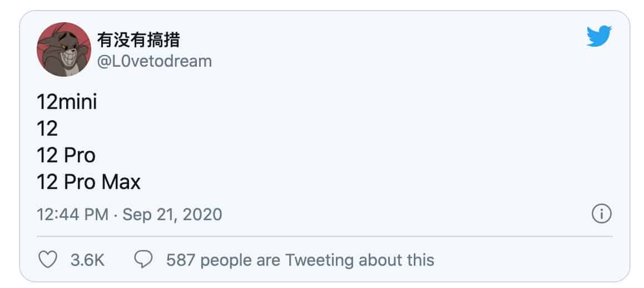Click the "12mini" tweet line
The height and width of the screenshot is (288, 644).
pos(67,102)
